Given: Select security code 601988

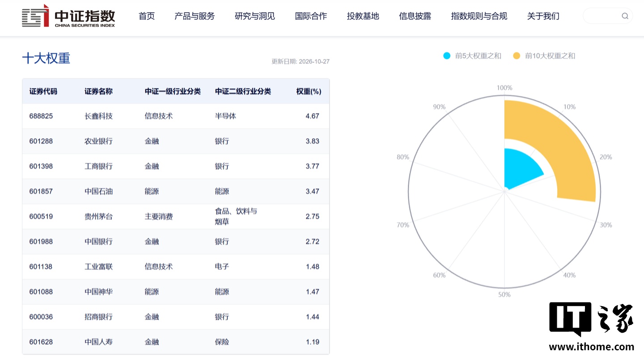Looking at the screenshot, I should coord(41,241).
